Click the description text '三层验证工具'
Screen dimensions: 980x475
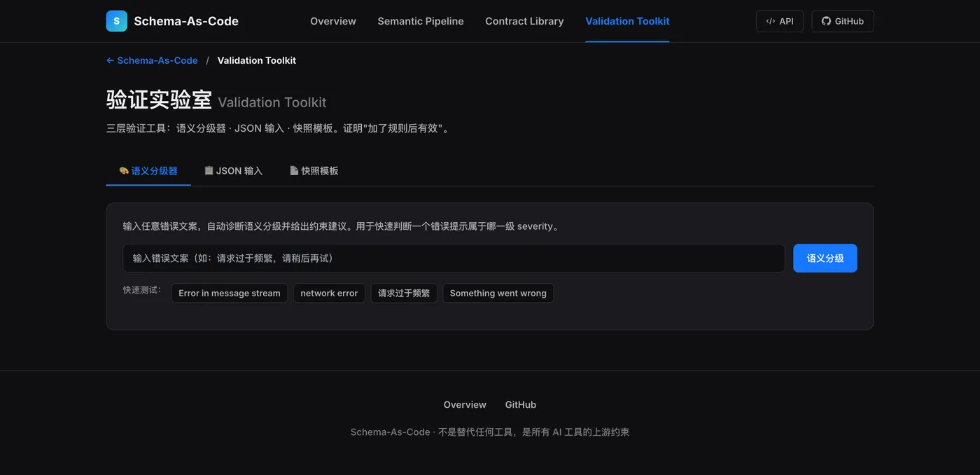(136, 128)
